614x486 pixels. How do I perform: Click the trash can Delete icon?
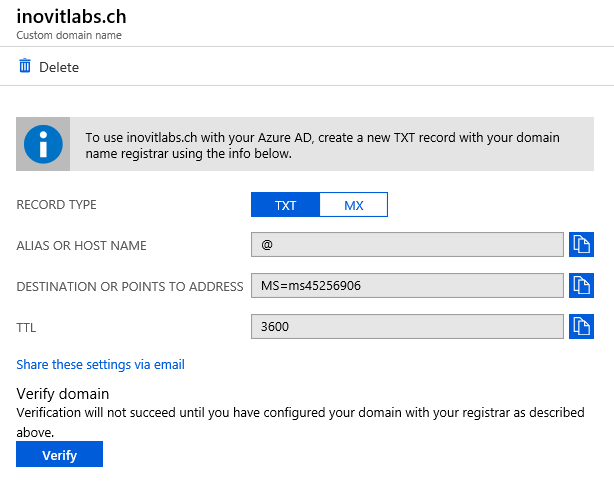25,66
